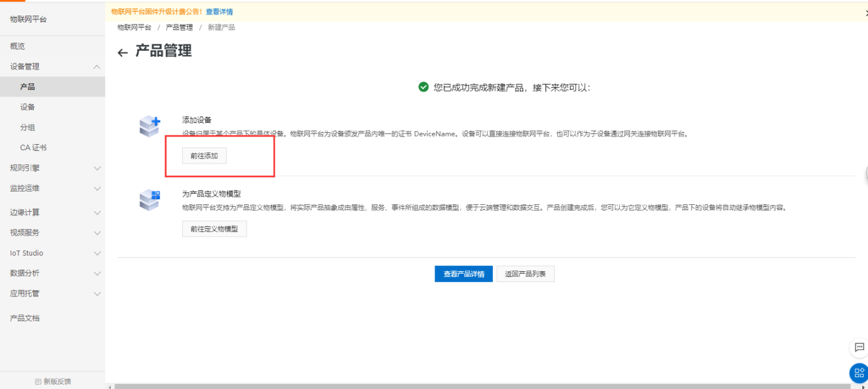Click the 前往添加 button

[x=204, y=156]
